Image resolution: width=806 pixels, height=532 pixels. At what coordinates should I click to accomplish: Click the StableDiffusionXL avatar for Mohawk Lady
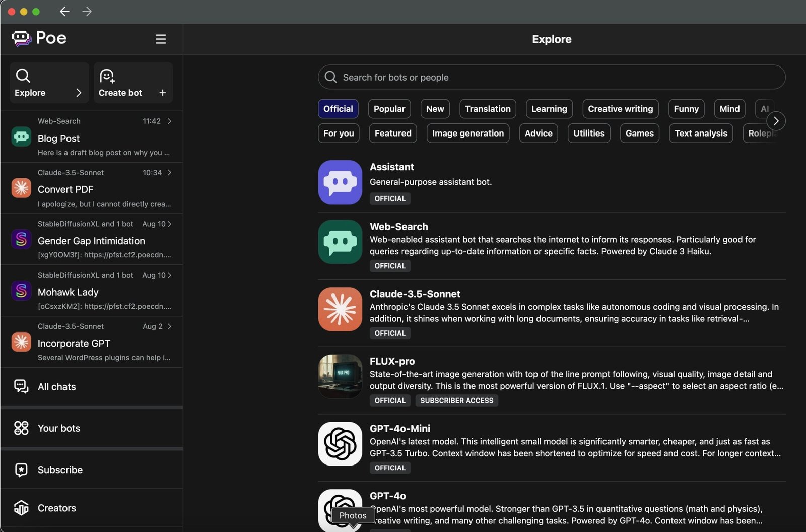point(21,291)
